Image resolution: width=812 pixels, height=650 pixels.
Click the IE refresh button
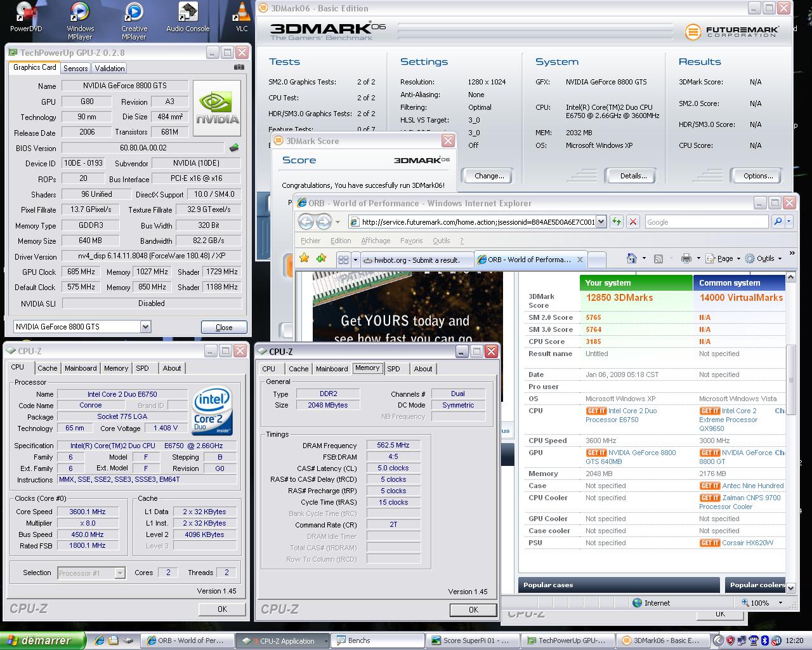click(x=617, y=222)
